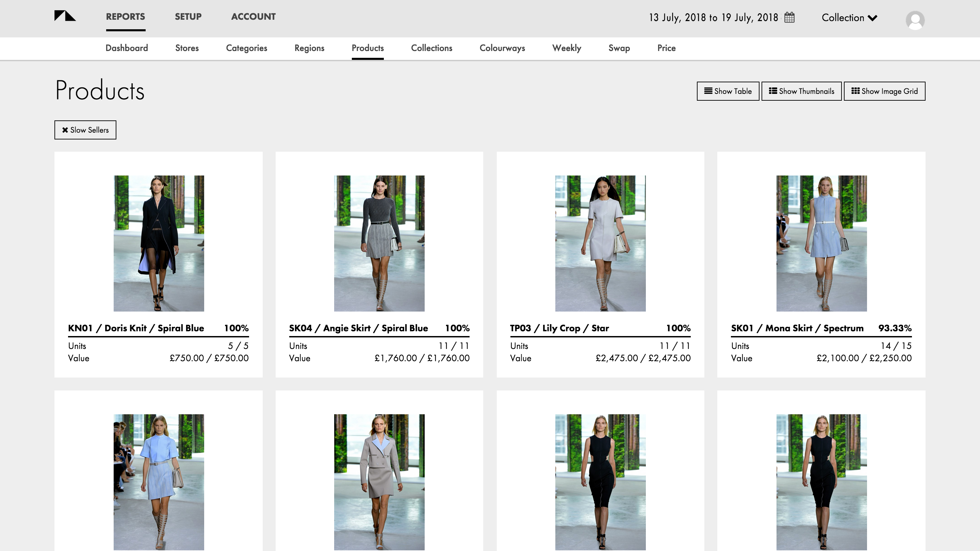Select the Products tab

tap(367, 48)
